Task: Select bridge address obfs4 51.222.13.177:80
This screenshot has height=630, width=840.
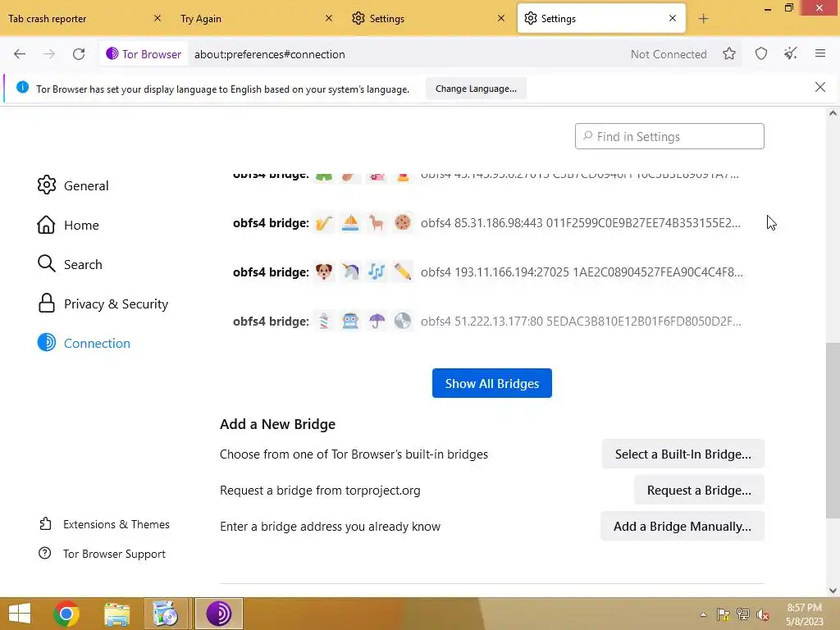Action: pos(582,322)
